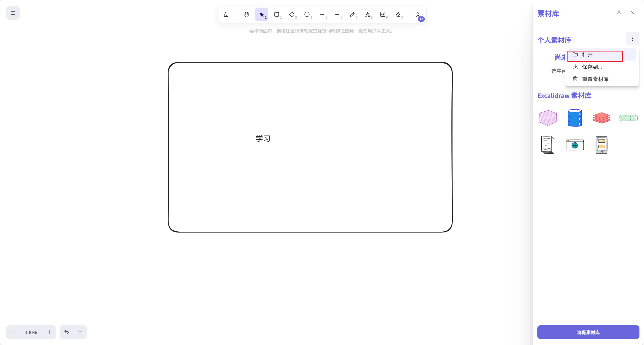Pin the library sidebar

pos(619,13)
